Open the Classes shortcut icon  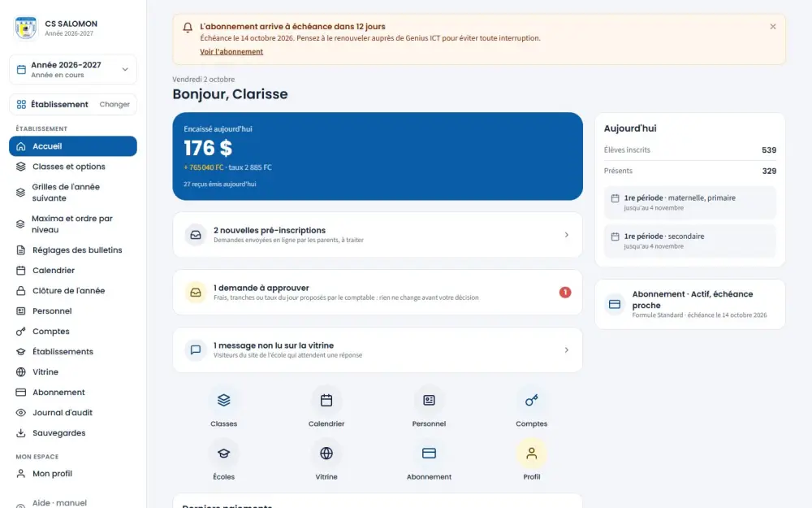point(224,400)
